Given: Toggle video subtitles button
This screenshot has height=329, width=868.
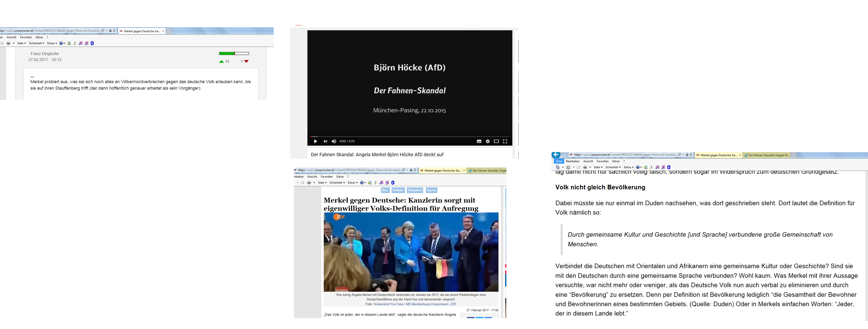Looking at the screenshot, I should (479, 141).
